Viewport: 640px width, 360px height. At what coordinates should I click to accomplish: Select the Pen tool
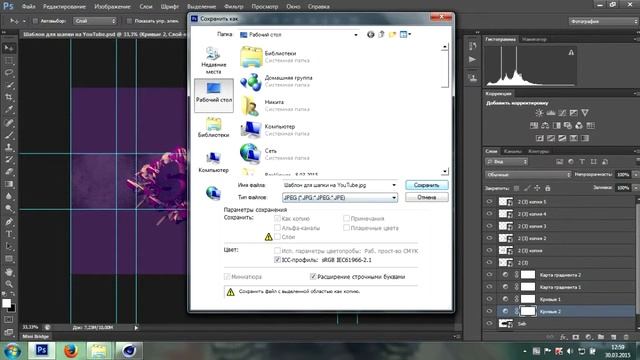coord(9,222)
